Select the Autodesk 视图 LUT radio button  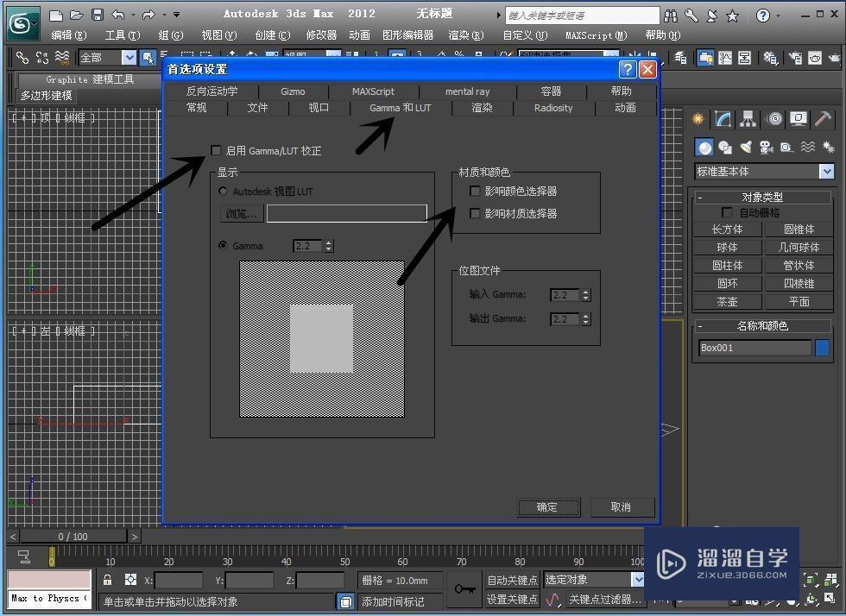pos(223,192)
